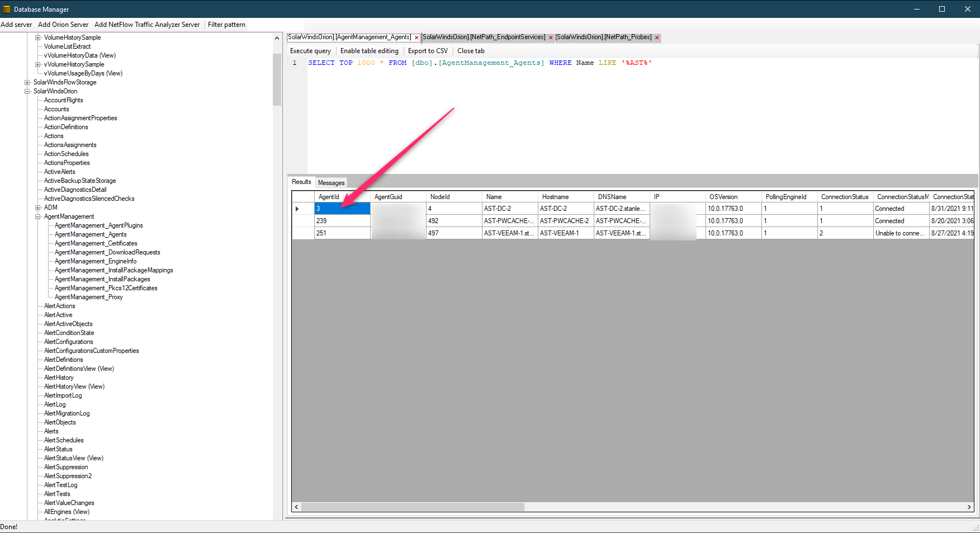
Task: Select the Hostname cell AST-PWCACHE-2
Action: [566, 221]
